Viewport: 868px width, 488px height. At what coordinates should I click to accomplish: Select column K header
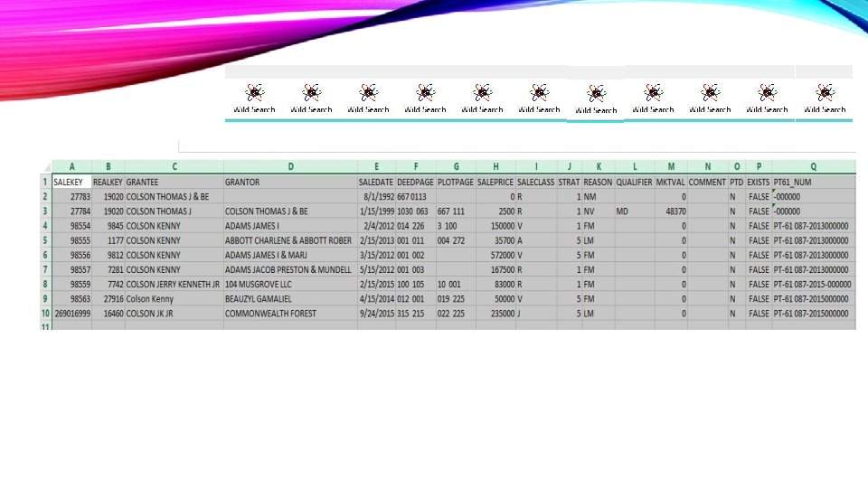599,166
